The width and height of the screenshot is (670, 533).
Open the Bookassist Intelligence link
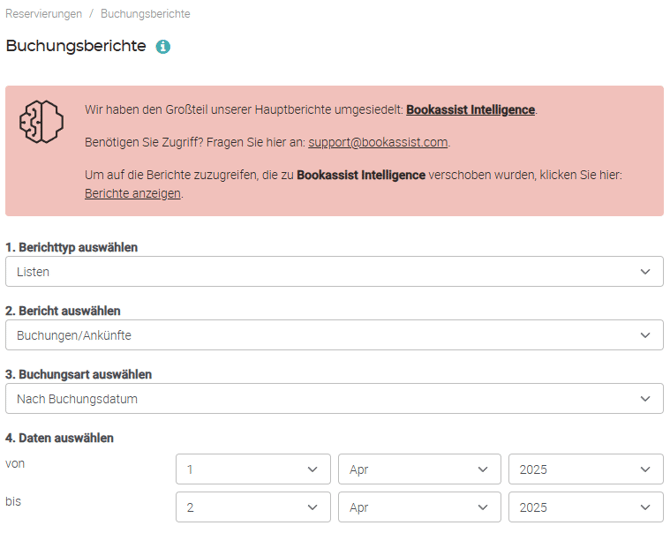(470, 110)
